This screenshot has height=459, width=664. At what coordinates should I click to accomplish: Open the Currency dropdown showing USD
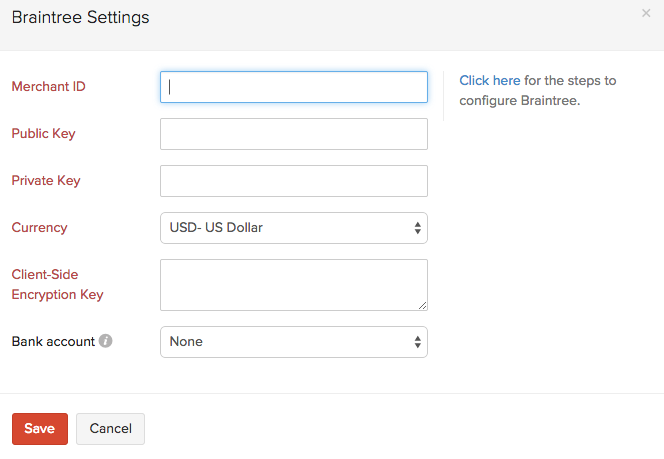pyautogui.click(x=294, y=228)
